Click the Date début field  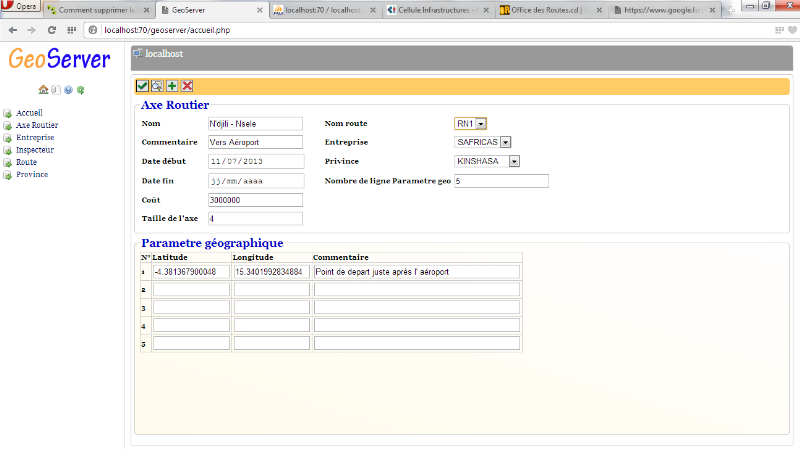pos(256,161)
